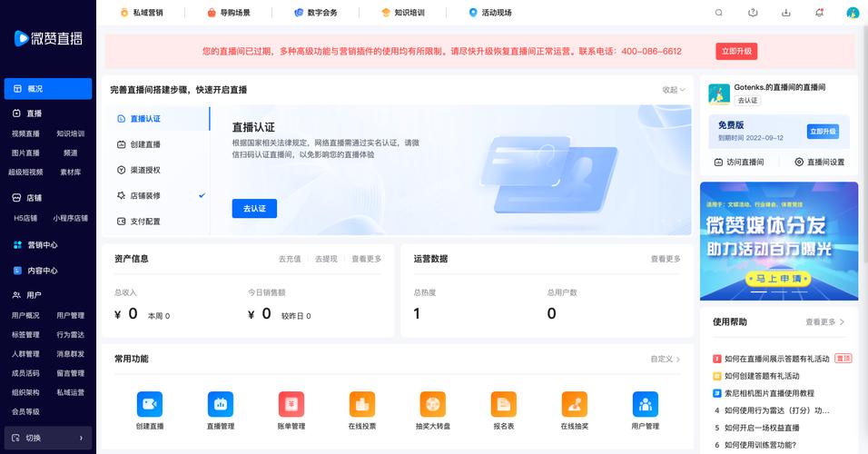Go to 超级短视频 in the sidebar
868x454 pixels.
[x=25, y=173]
